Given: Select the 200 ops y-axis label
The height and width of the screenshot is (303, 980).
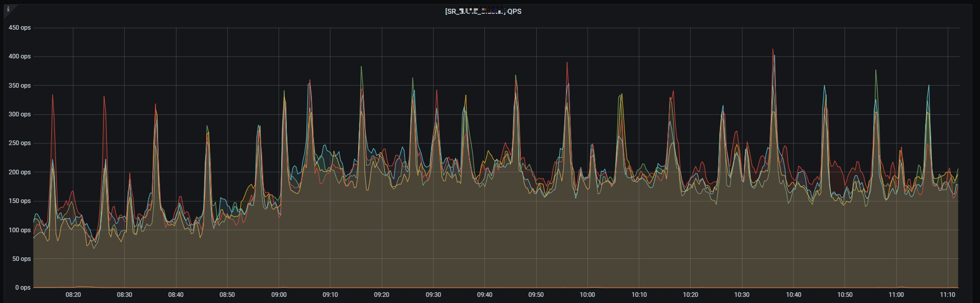Looking at the screenshot, I should click(19, 172).
